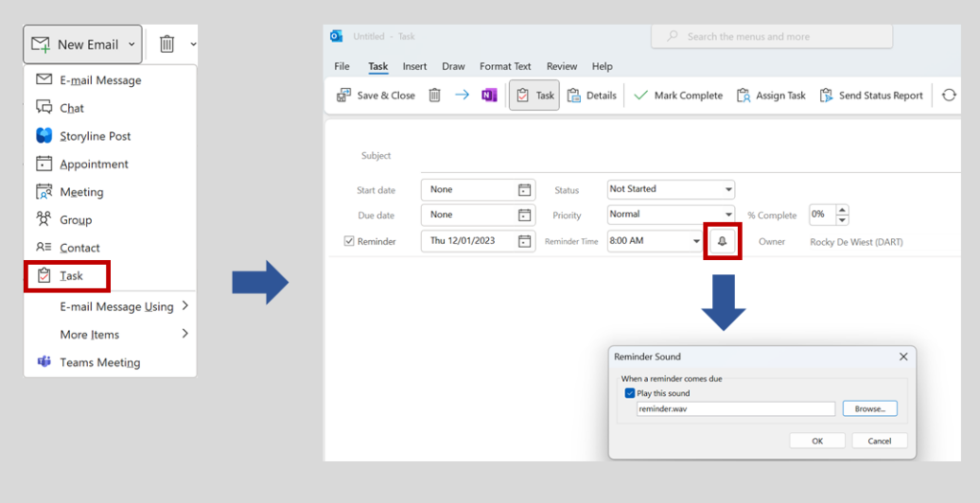
Task: Select Task from New Email menu
Action: (71, 276)
